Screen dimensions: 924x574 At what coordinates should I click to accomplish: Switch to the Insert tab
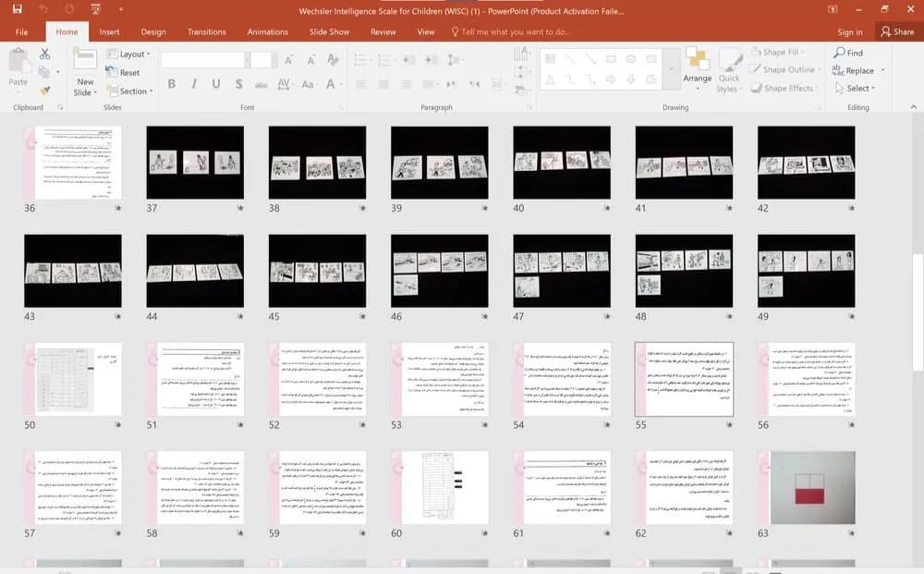109,31
